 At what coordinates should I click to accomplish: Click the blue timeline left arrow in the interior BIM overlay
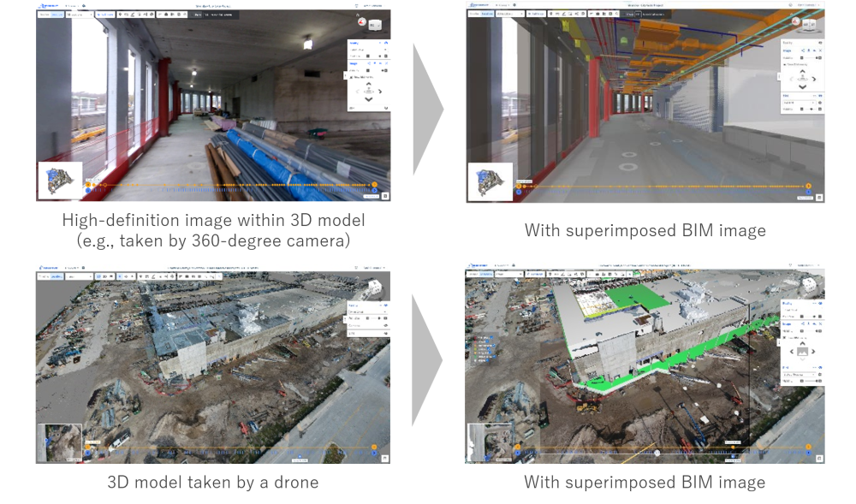click(519, 192)
